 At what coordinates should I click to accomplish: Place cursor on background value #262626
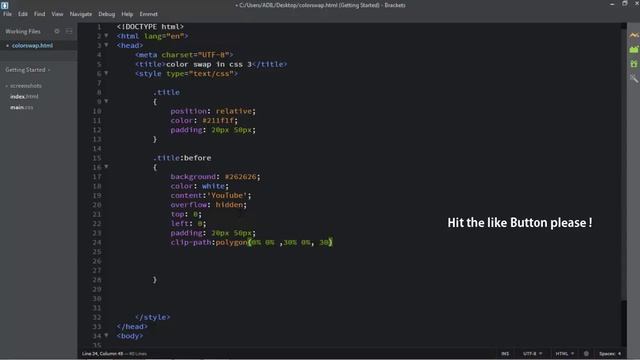241,177
